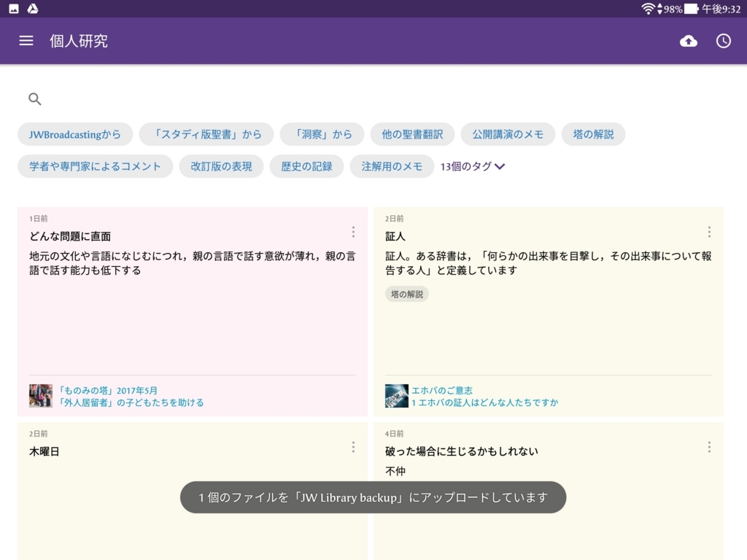Open the navigation drawer menu

click(x=26, y=41)
